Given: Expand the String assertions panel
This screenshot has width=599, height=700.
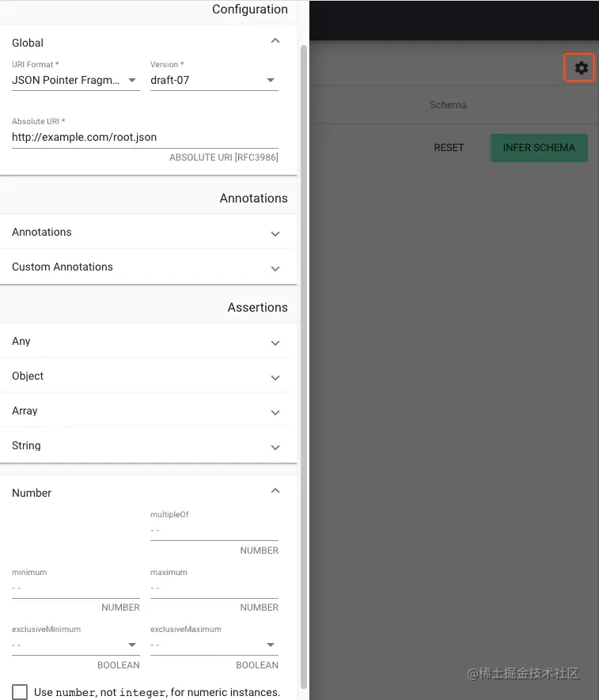Looking at the screenshot, I should 146,446.
